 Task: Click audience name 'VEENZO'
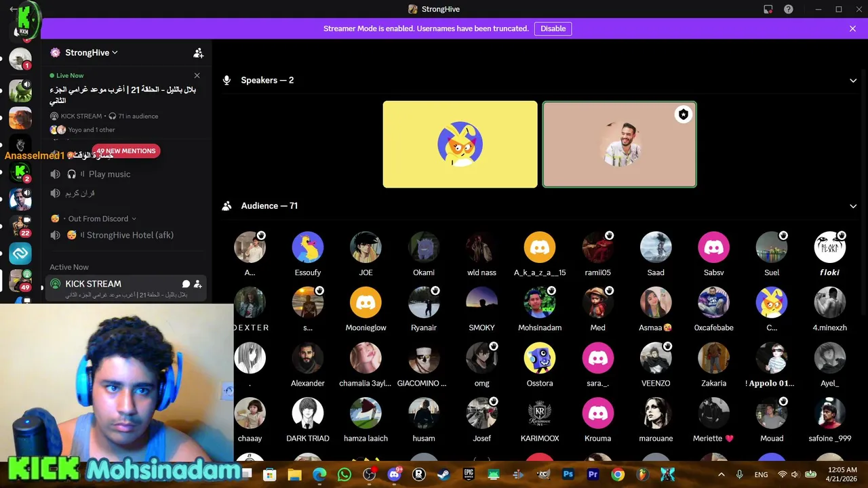[656, 384]
